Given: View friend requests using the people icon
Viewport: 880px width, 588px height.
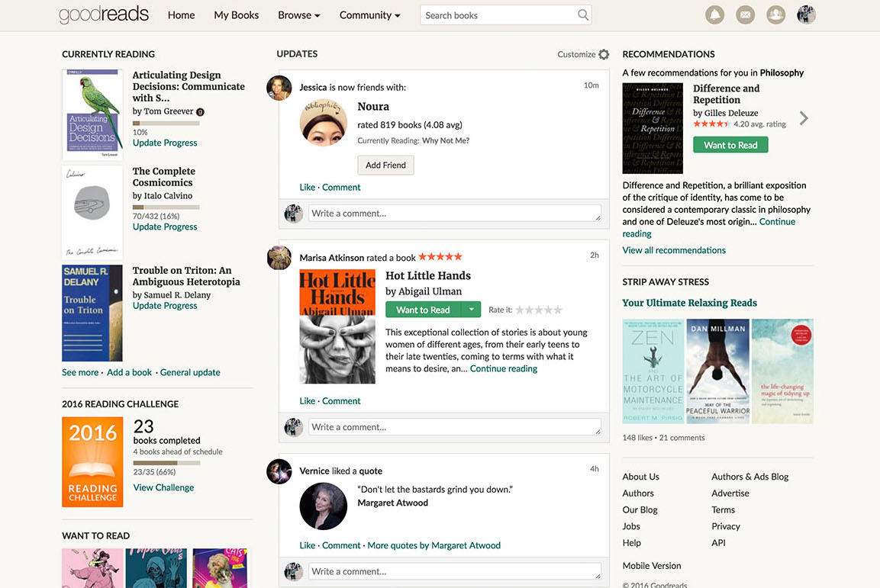Looking at the screenshot, I should (775, 14).
